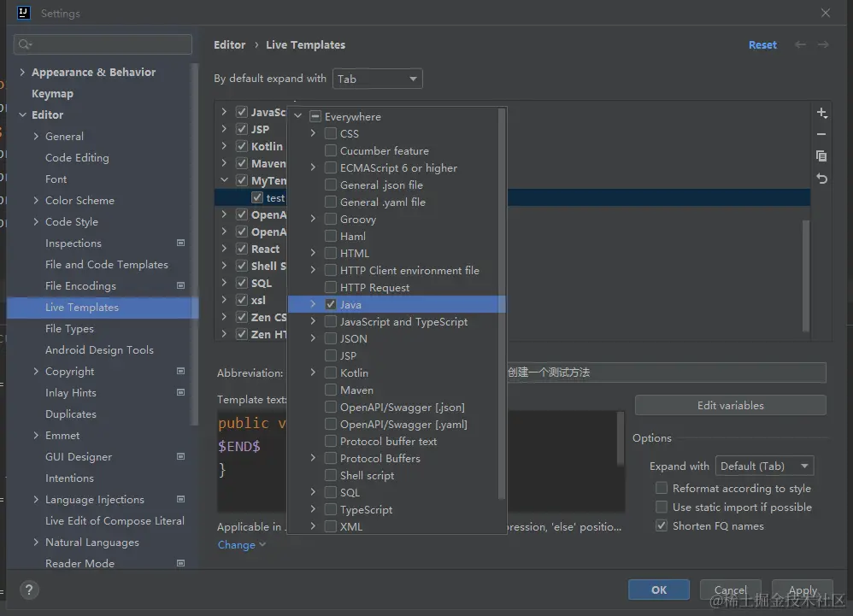The height and width of the screenshot is (616, 853).
Task: Collapse the MyTemplates group in template list
Action: (224, 180)
